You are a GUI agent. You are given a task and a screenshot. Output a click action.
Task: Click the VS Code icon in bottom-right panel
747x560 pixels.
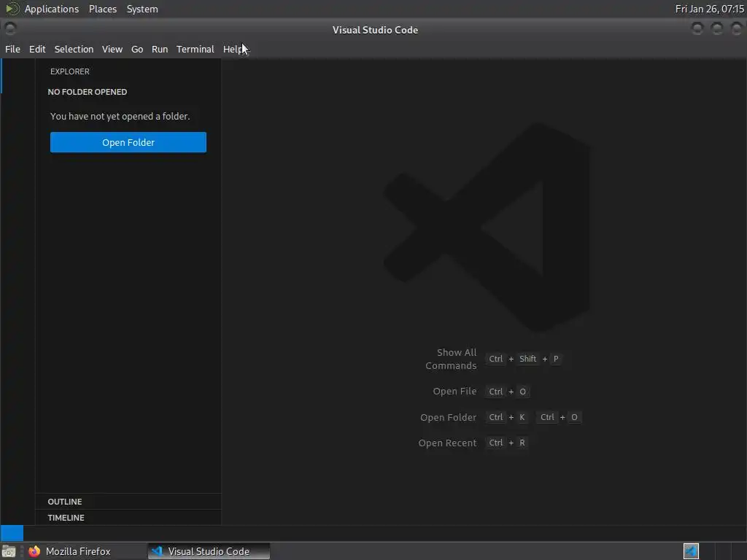click(x=691, y=551)
